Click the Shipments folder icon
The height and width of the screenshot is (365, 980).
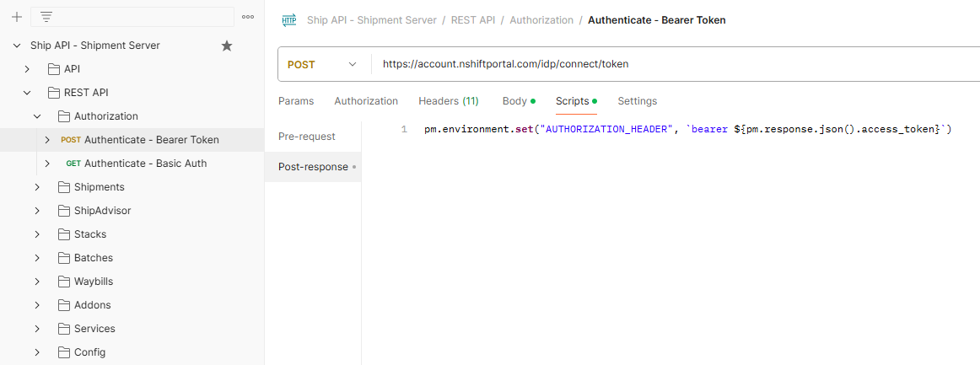coord(63,187)
